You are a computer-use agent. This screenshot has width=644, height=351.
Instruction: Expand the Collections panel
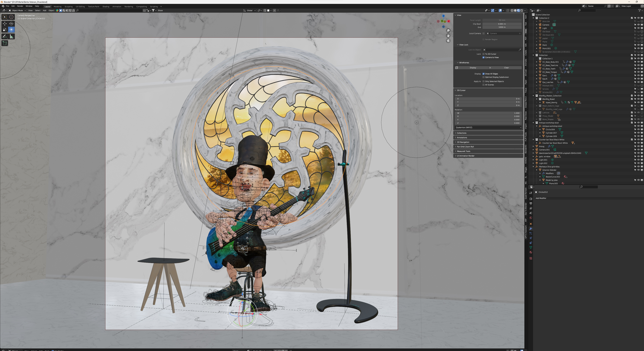point(462,133)
